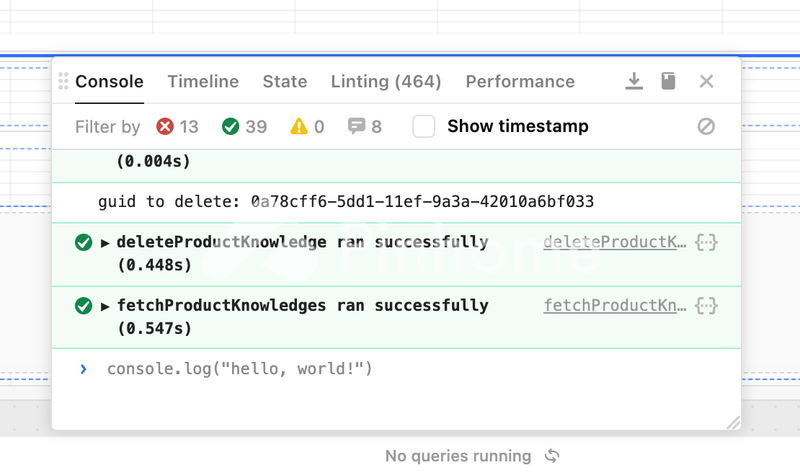Close the debug console panel
Image resolution: width=800 pixels, height=476 pixels.
[706, 81]
